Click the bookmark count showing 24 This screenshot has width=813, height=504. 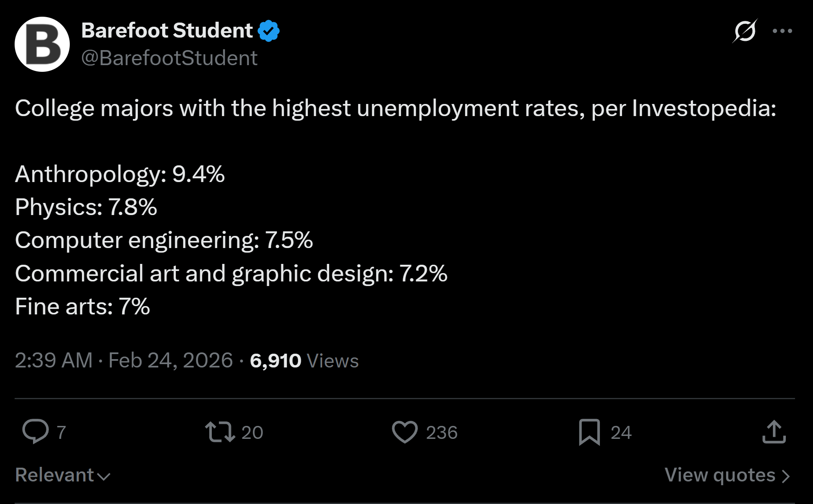(621, 433)
